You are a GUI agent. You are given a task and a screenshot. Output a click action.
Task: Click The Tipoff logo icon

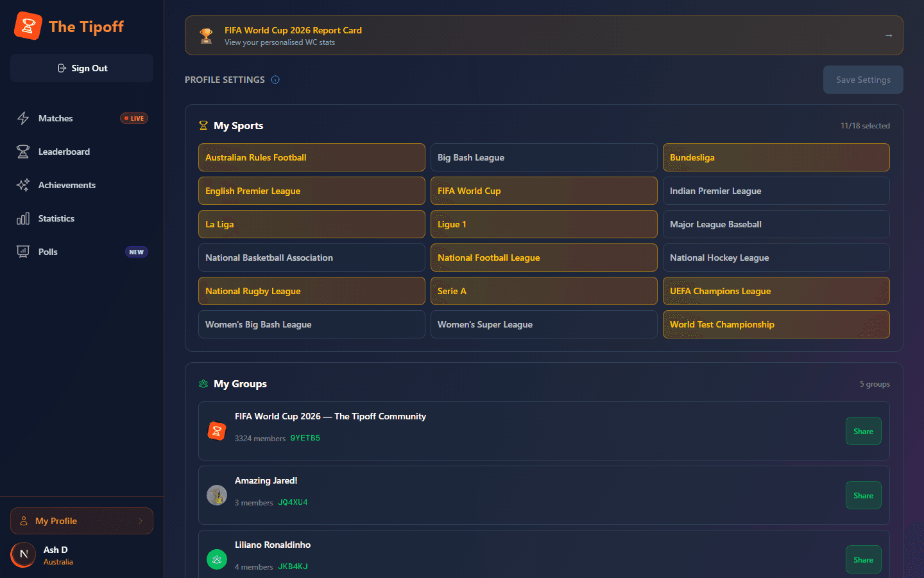(28, 26)
